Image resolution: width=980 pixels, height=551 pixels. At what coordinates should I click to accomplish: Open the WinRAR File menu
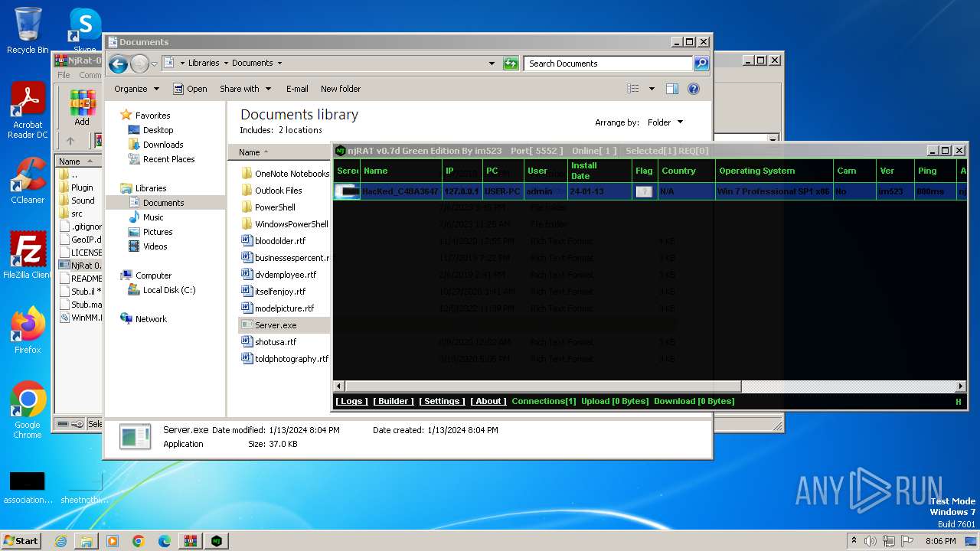coord(64,75)
